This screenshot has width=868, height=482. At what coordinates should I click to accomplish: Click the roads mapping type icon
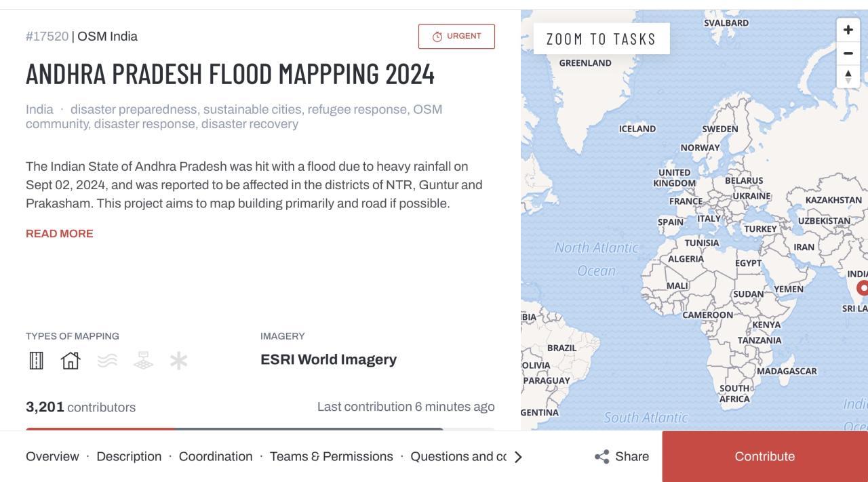click(x=37, y=361)
